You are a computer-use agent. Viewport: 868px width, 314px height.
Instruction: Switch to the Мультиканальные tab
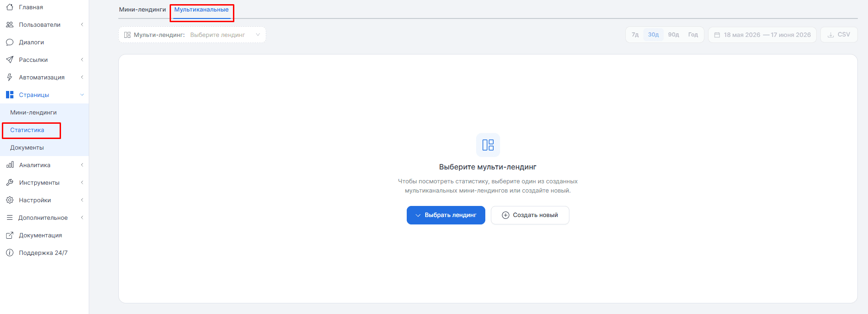coord(202,10)
